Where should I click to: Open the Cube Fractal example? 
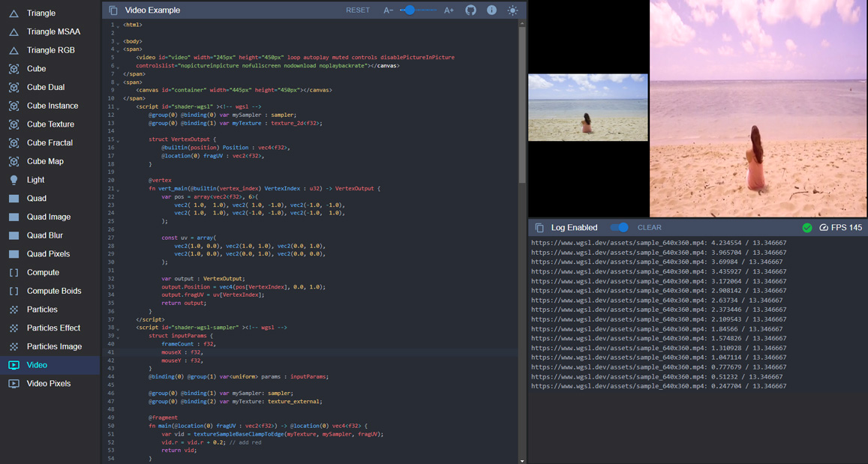point(50,142)
